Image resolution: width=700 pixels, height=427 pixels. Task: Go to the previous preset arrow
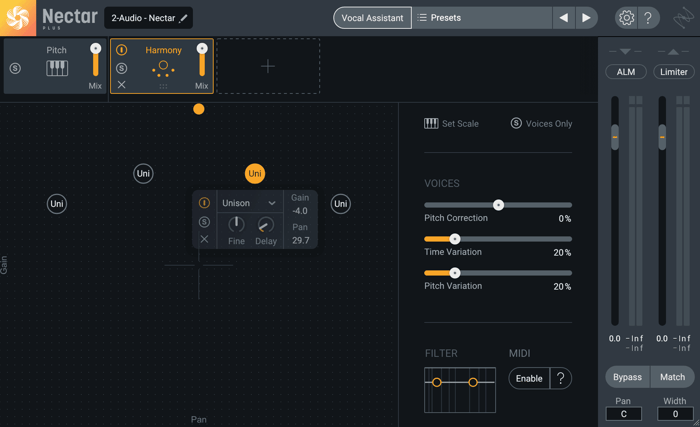(x=564, y=18)
